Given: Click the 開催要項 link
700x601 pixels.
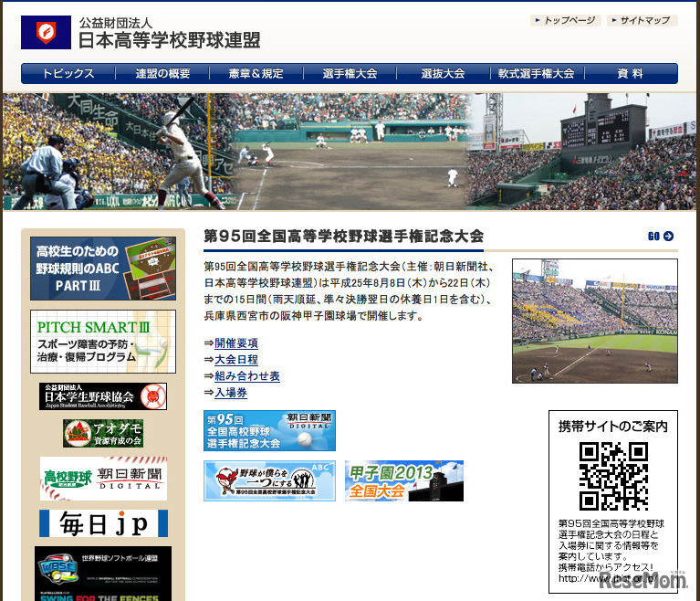Looking at the screenshot, I should (x=236, y=343).
